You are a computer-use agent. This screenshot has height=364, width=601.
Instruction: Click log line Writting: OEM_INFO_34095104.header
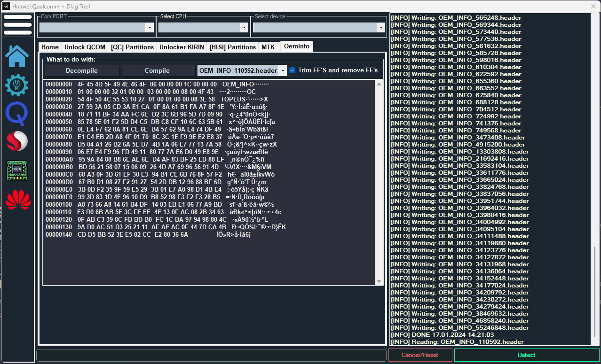pyautogui.click(x=459, y=229)
